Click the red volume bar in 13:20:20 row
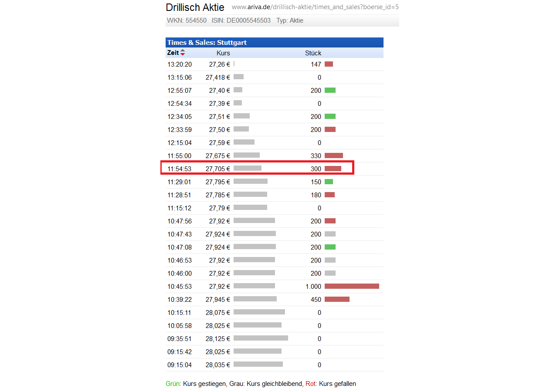The width and height of the screenshot is (550, 392). point(329,64)
